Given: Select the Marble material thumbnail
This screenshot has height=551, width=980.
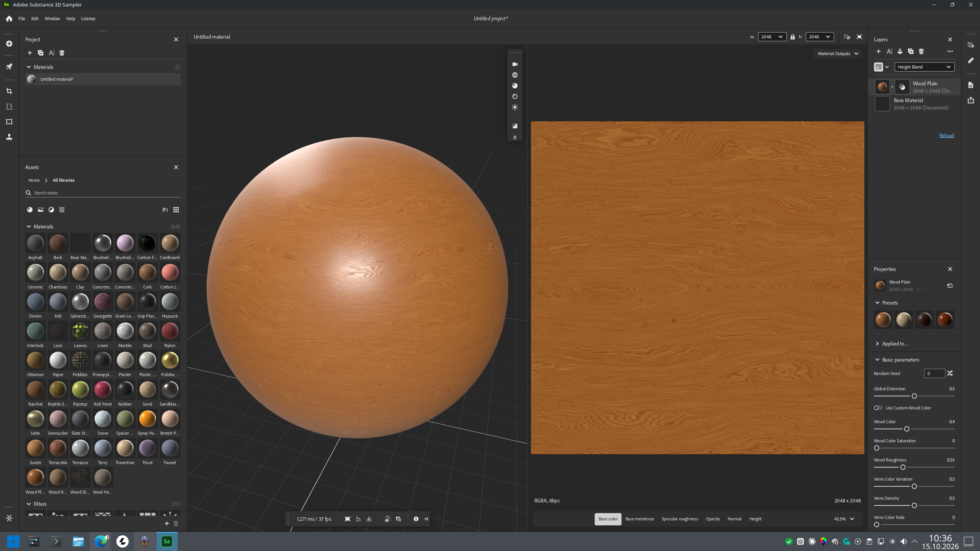Looking at the screenshot, I should pyautogui.click(x=125, y=331).
